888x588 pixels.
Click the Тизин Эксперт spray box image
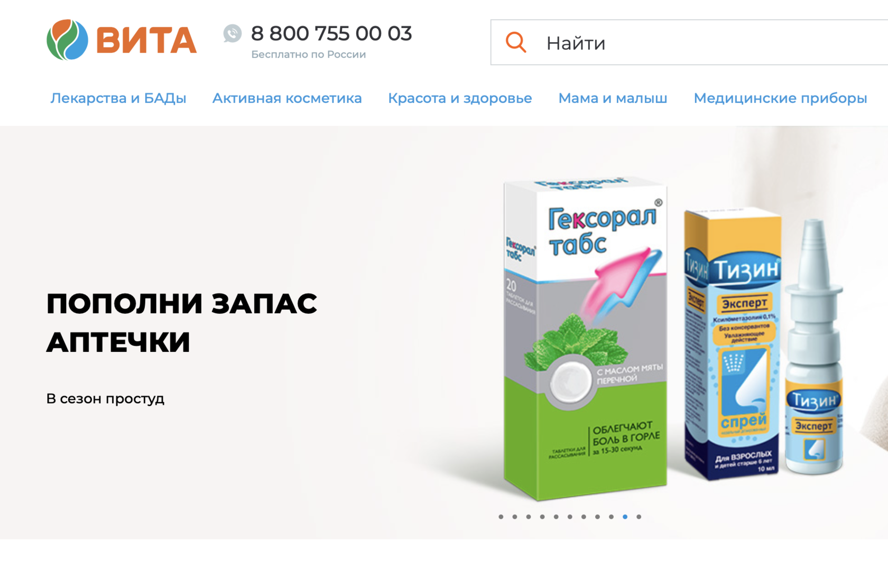733,344
